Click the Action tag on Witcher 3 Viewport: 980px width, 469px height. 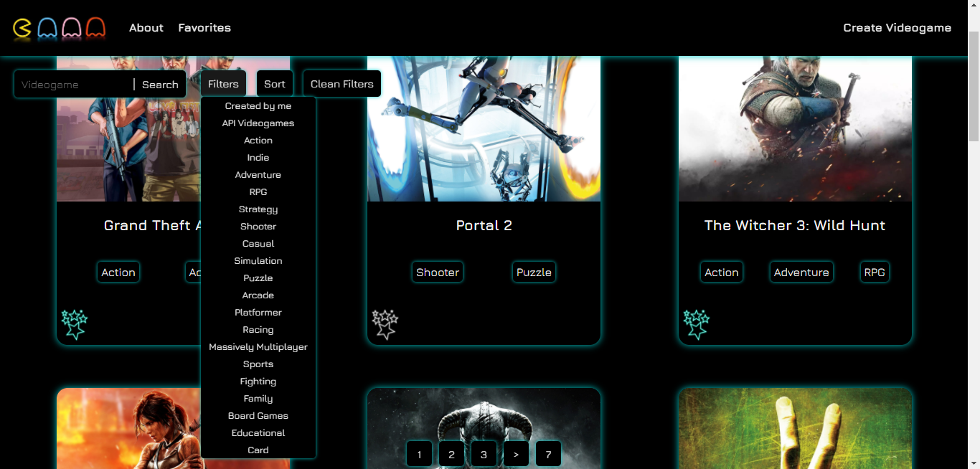coord(722,273)
